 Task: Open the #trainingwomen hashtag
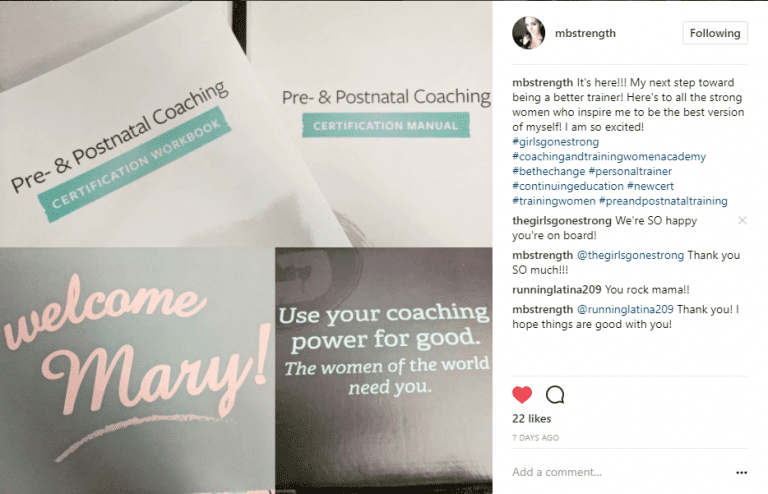[554, 201]
